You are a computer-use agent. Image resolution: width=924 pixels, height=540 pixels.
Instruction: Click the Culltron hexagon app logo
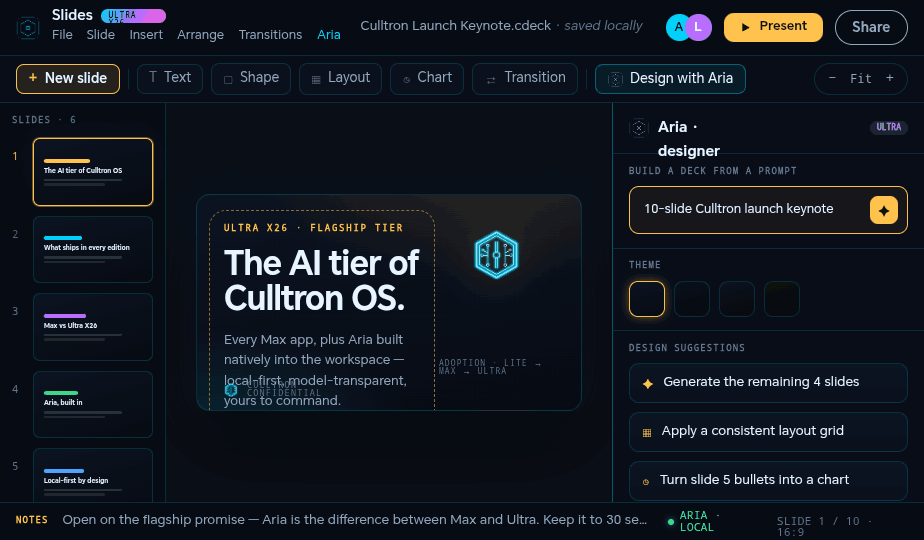pyautogui.click(x=28, y=27)
